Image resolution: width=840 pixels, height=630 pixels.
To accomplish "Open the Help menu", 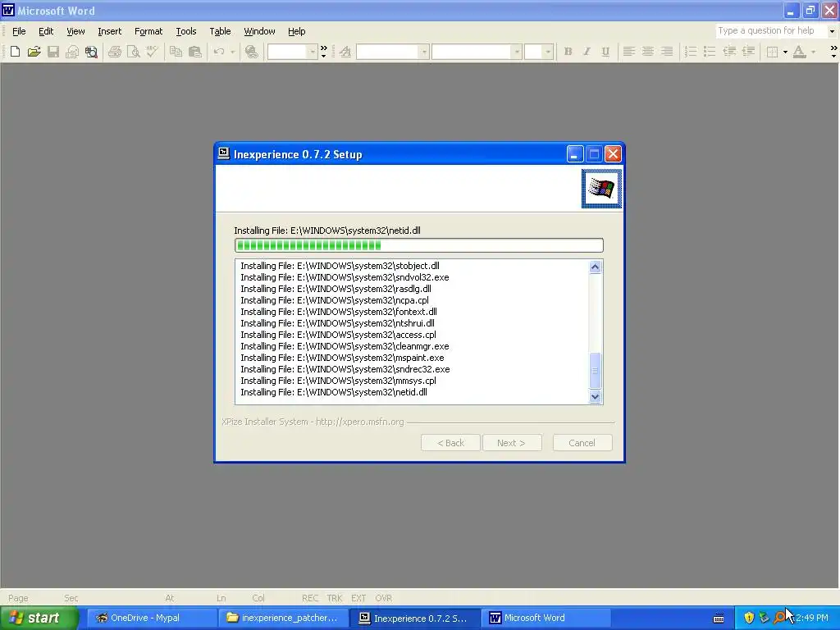I will 296,31.
